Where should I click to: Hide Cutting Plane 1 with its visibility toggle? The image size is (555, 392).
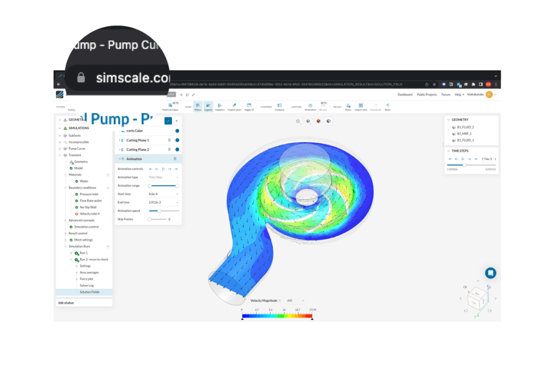(x=178, y=140)
